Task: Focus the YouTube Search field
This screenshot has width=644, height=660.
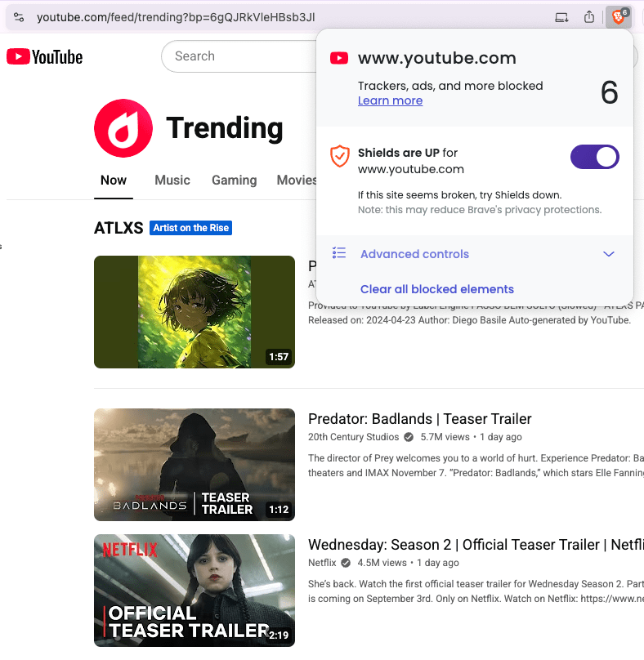Action: [x=239, y=56]
